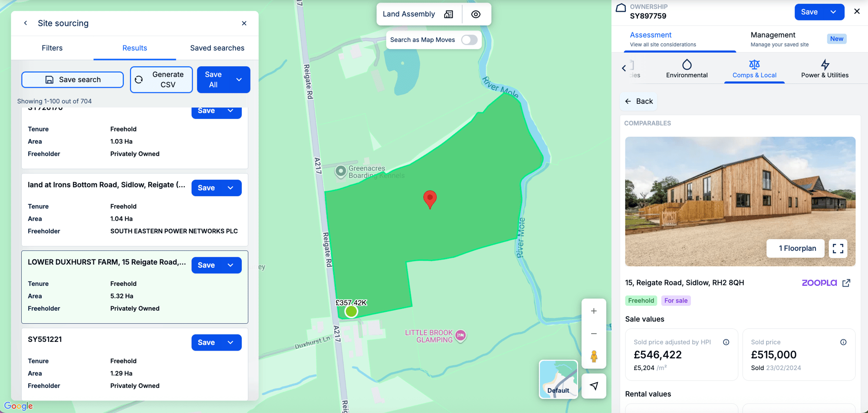Select the Comps & Local scales icon

click(754, 64)
